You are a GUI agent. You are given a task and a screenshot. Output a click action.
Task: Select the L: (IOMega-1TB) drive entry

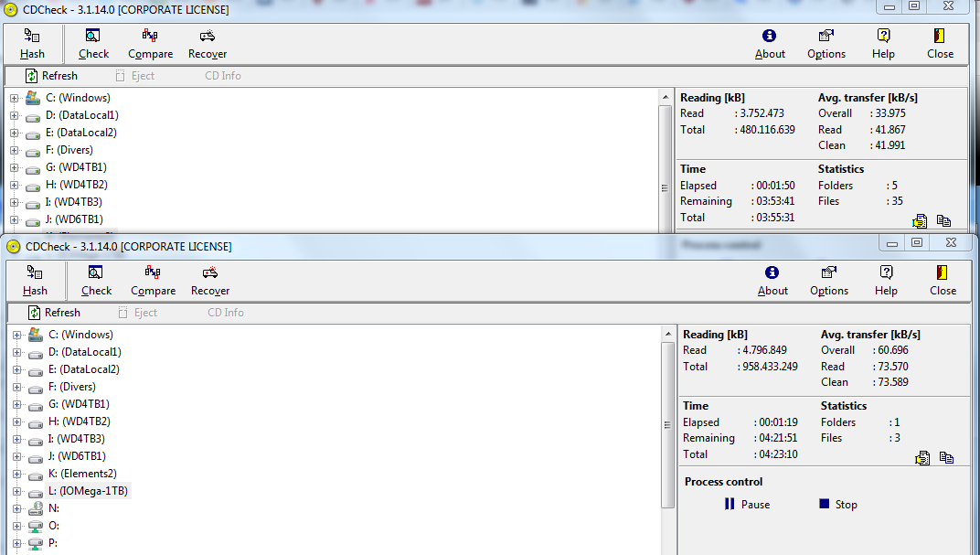[88, 491]
